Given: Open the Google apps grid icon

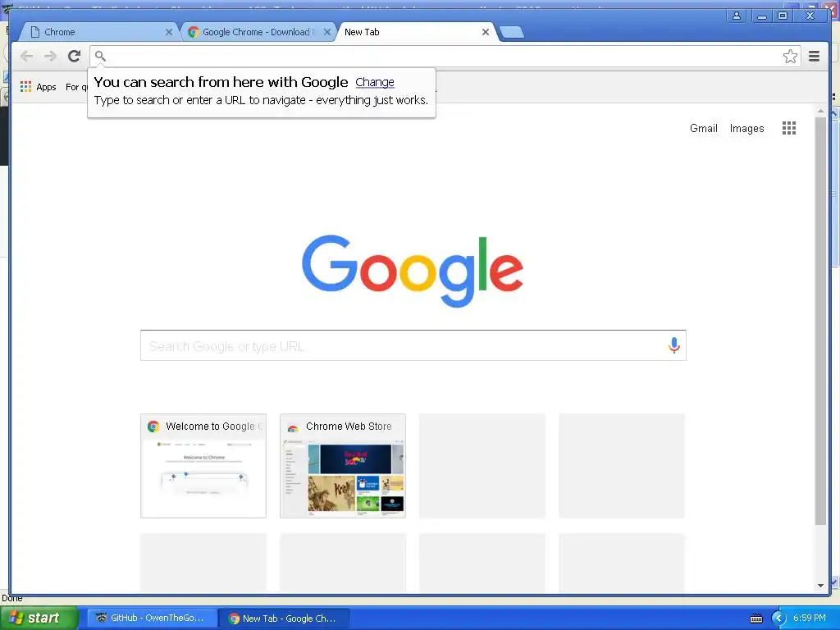Looking at the screenshot, I should point(789,128).
